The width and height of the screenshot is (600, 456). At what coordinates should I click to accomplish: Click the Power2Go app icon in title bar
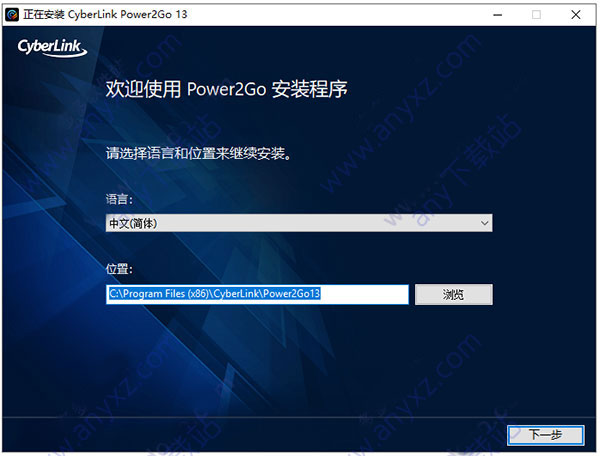[x=12, y=15]
